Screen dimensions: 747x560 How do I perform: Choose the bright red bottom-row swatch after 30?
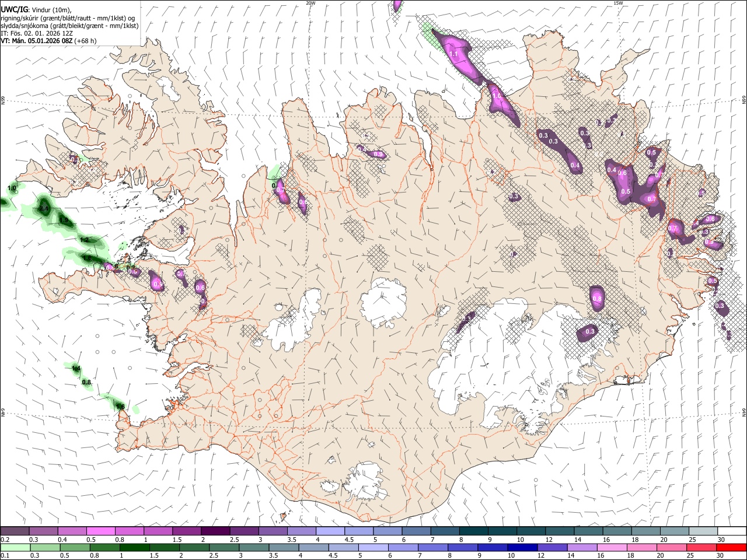730,547
